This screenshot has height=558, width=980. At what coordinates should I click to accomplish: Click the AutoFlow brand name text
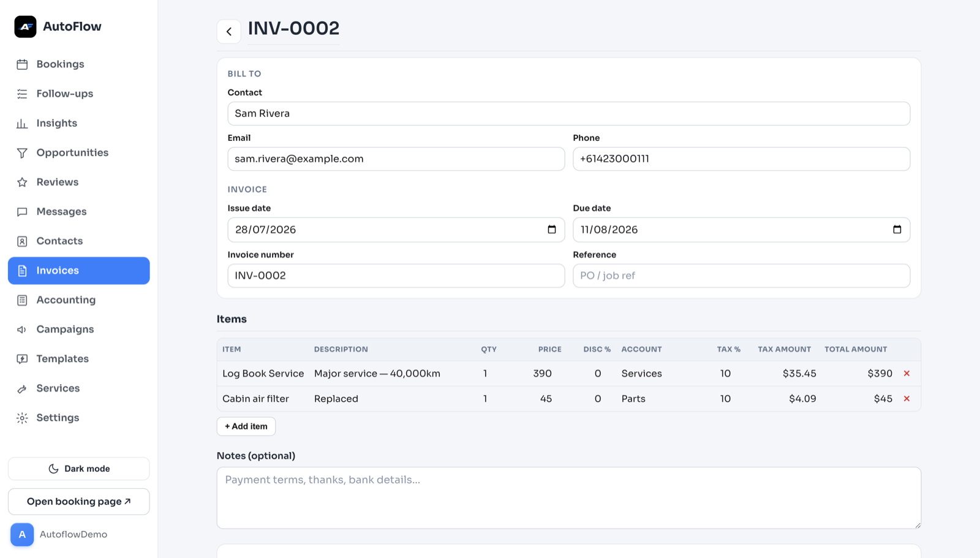point(72,27)
